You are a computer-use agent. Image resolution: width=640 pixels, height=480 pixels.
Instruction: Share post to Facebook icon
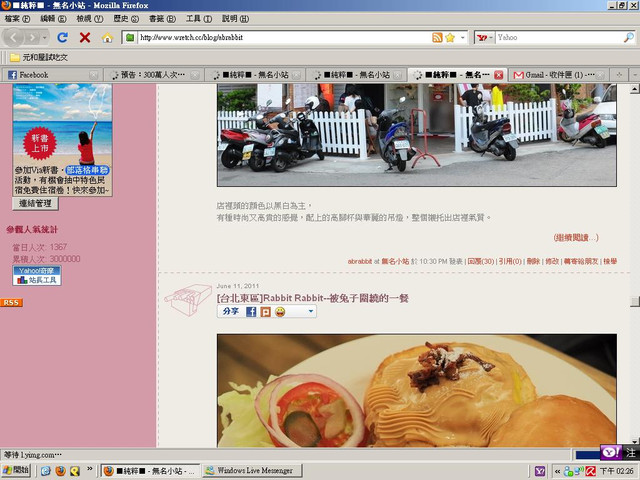pos(251,312)
